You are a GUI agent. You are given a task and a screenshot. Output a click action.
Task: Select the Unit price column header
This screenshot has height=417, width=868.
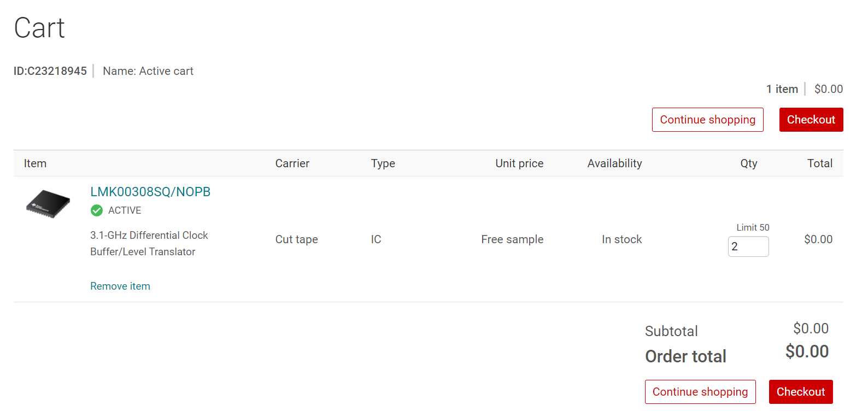click(519, 163)
